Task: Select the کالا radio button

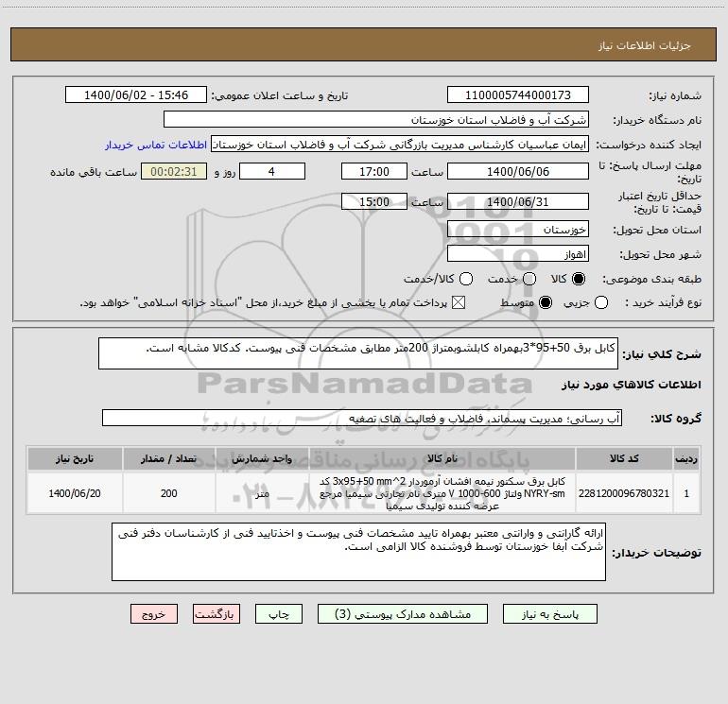Action: tap(579, 279)
